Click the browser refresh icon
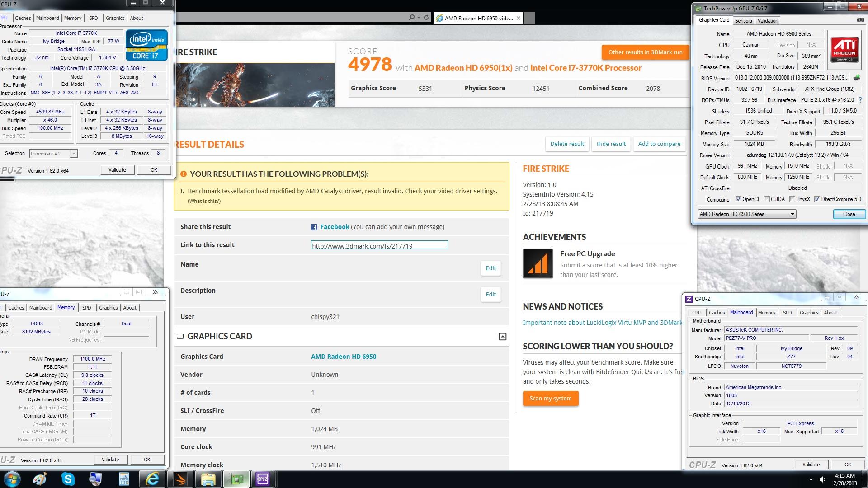868x488 pixels. 426,18
